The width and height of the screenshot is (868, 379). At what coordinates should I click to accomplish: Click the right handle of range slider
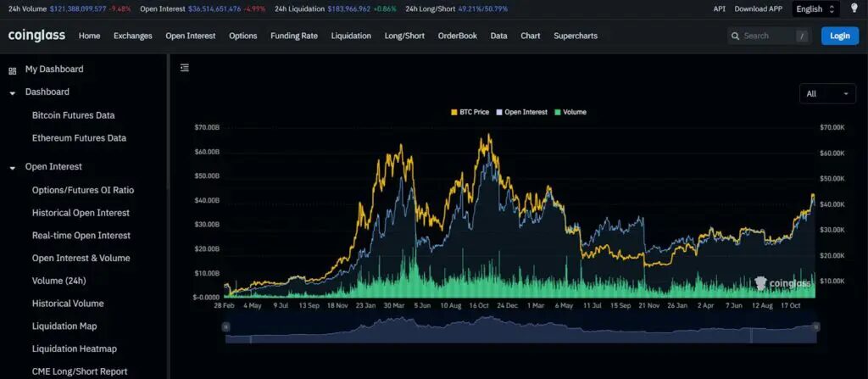816,326
